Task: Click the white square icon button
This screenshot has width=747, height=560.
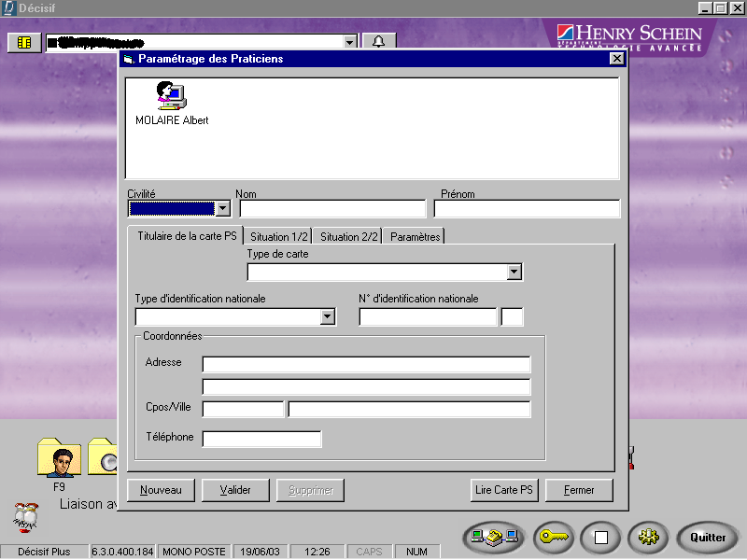Action: pos(600,537)
